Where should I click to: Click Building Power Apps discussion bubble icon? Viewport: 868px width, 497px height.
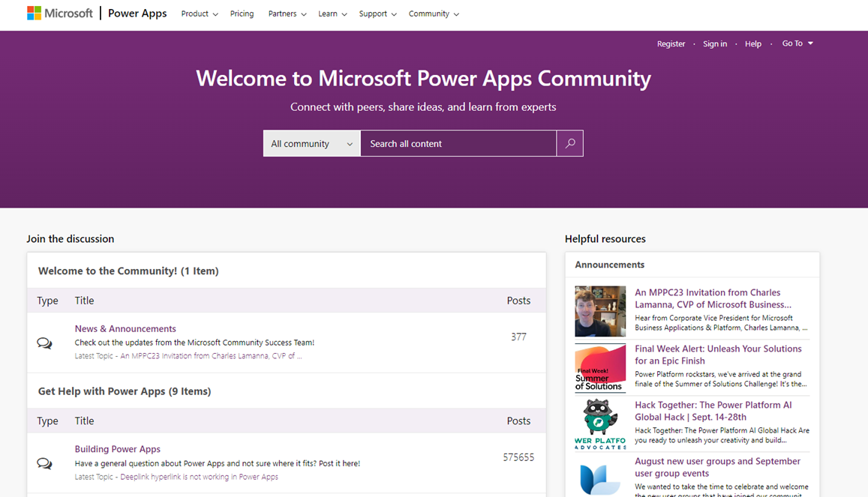[44, 463]
